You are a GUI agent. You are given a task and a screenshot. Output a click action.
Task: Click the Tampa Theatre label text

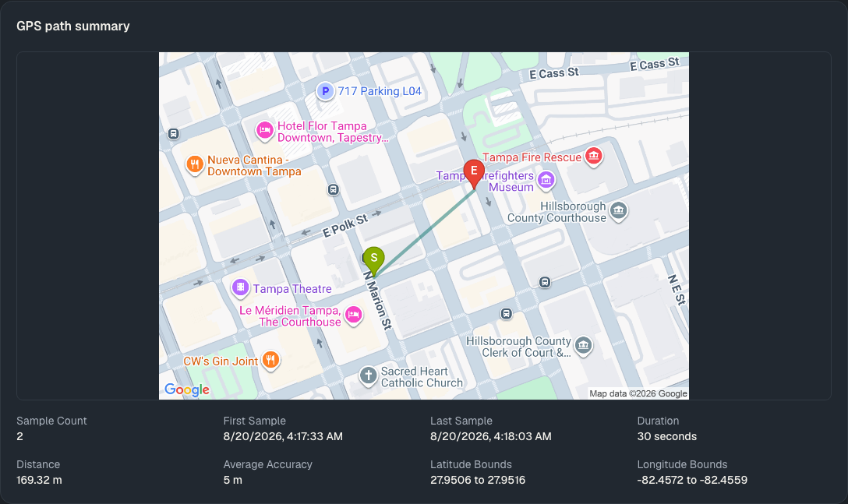(292, 289)
